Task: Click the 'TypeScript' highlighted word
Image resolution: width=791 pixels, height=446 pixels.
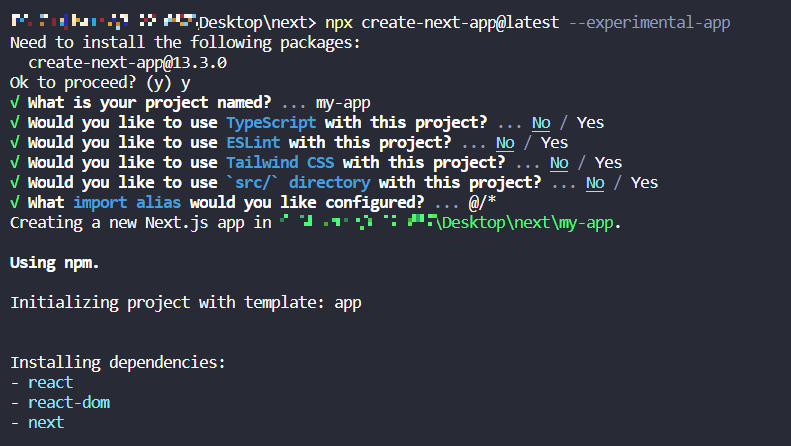Action: 271,123
